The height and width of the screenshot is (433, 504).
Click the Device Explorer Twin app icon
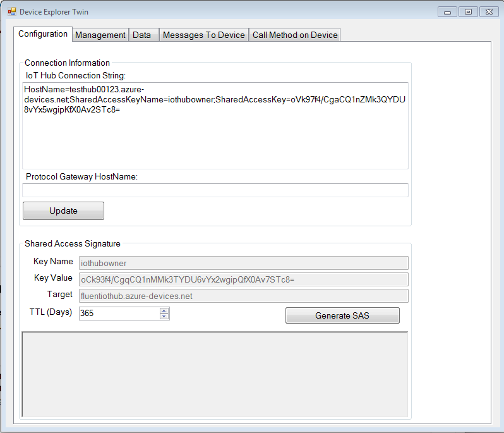[x=12, y=12]
